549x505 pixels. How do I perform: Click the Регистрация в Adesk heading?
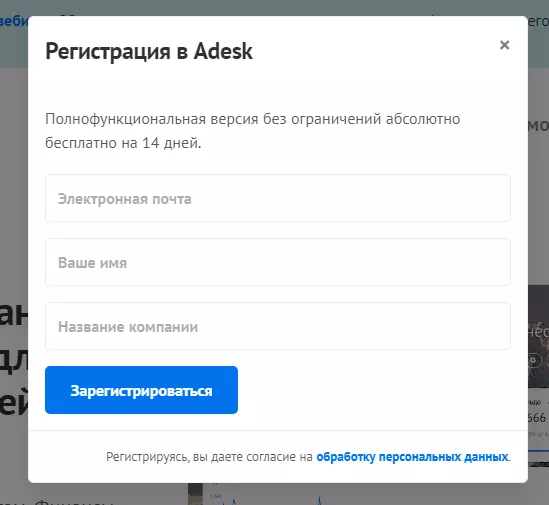click(149, 51)
